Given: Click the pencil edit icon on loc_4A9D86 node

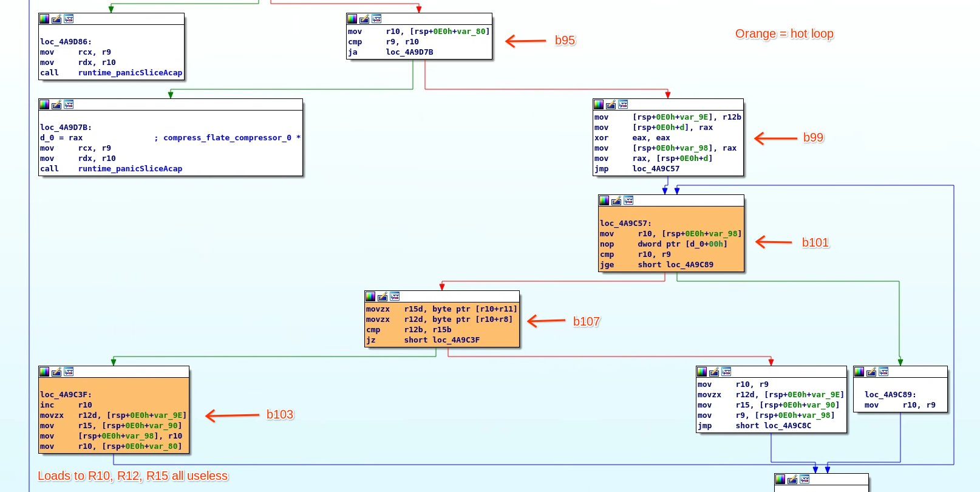Looking at the screenshot, I should 56,19.
